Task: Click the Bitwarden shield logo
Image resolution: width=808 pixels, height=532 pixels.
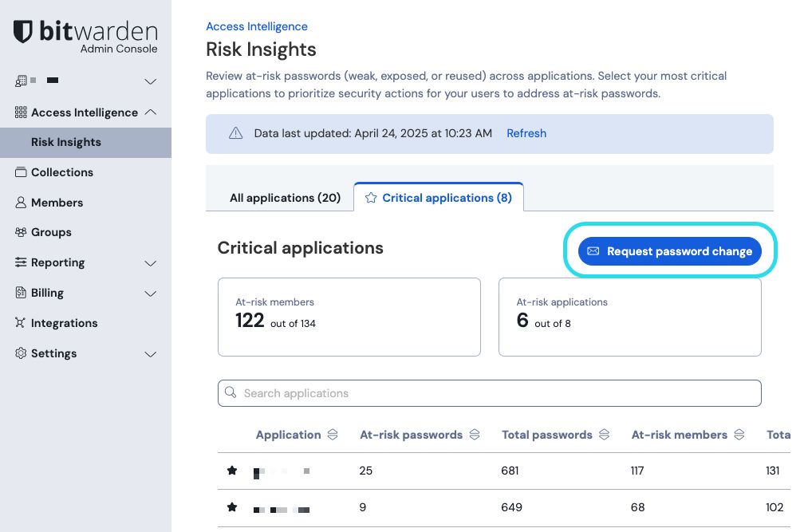Action: (x=23, y=32)
